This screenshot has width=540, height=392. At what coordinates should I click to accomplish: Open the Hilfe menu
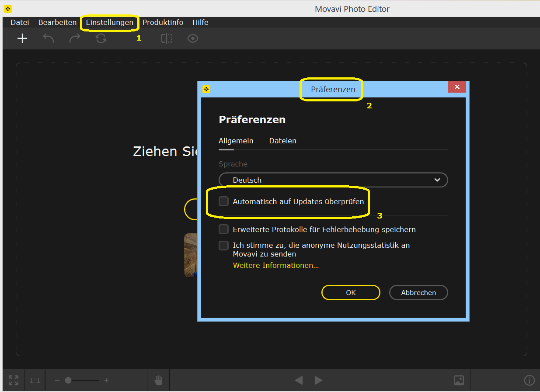(200, 22)
